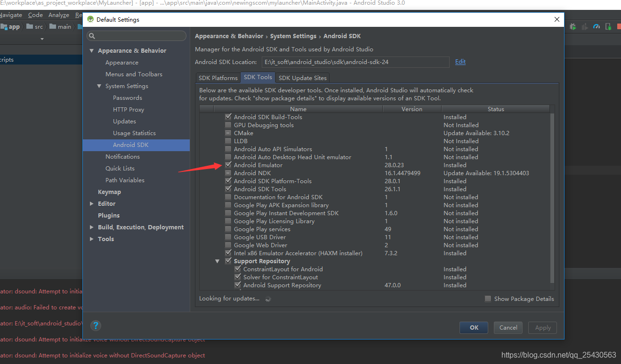Click the OK button

pyautogui.click(x=474, y=327)
